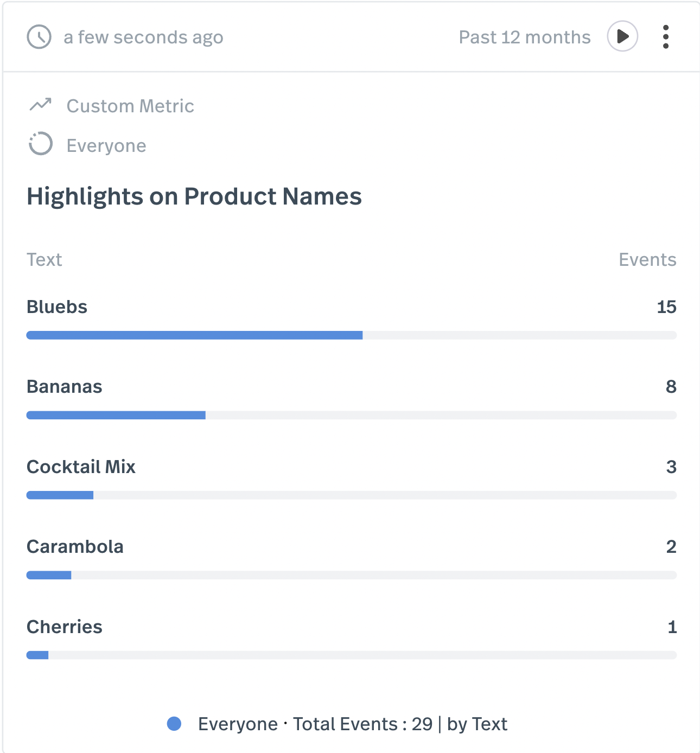Select the Bananas row label
Image resolution: width=700 pixels, height=753 pixels.
[x=65, y=387]
